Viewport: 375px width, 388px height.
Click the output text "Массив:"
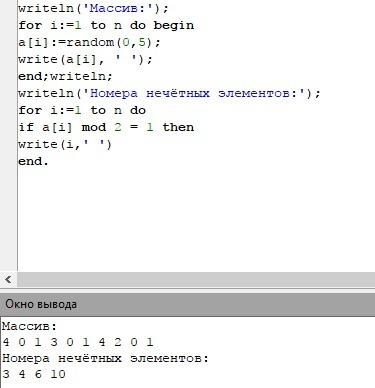pyautogui.click(x=30, y=326)
